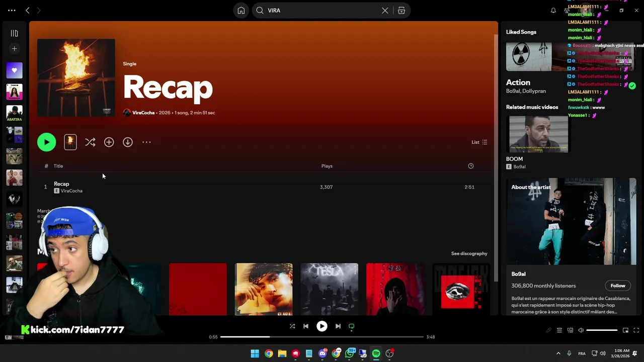
Task: Go back using the left arrow
Action: coord(28,10)
